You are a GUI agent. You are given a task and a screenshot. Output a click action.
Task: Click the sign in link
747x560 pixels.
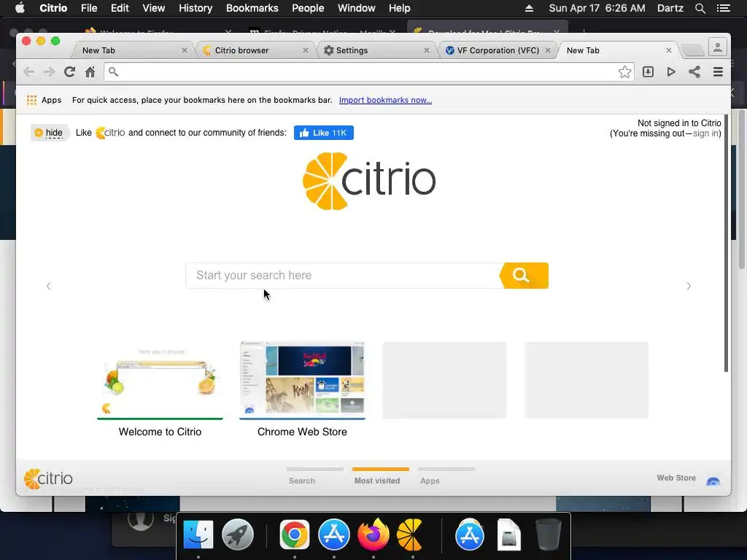(x=705, y=133)
